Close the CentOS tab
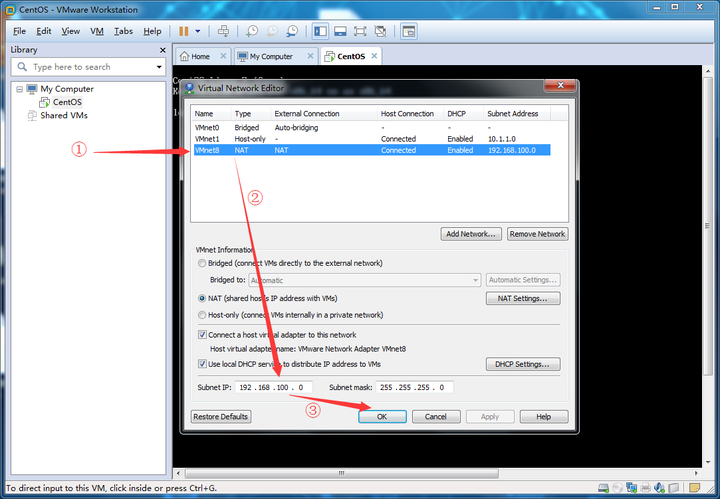This screenshot has height=499, width=720. point(374,56)
